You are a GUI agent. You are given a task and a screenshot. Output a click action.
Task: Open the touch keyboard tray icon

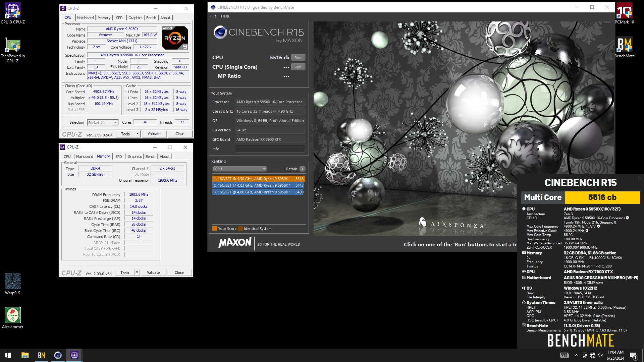[x=565, y=355]
